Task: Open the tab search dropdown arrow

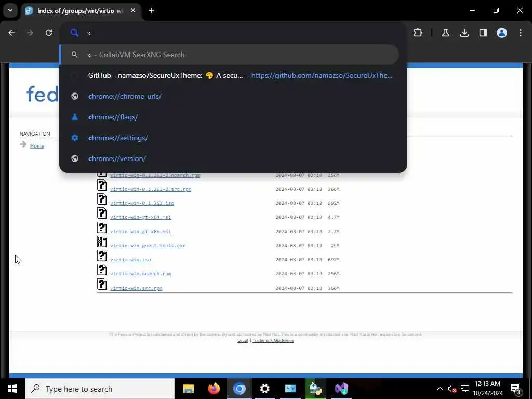Action: coord(10,10)
